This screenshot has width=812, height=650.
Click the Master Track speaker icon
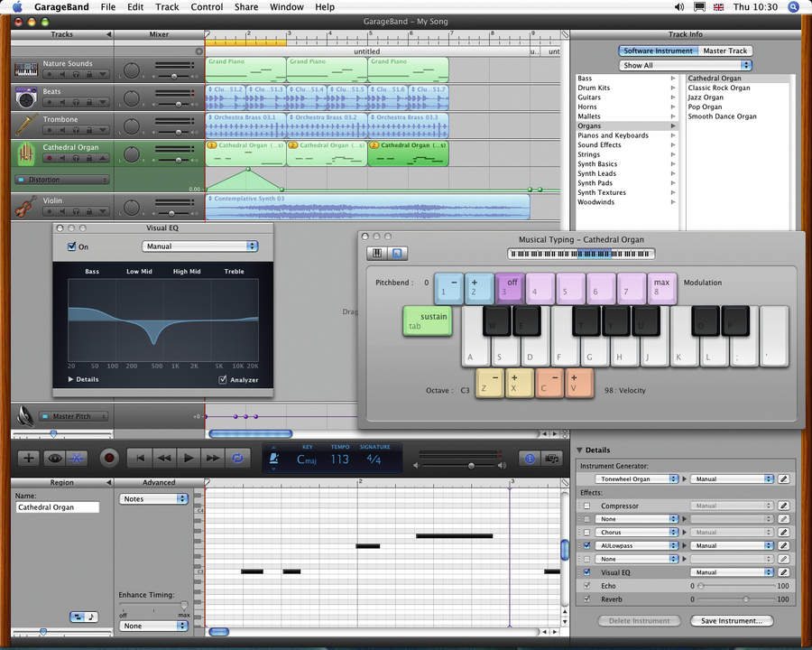point(25,415)
